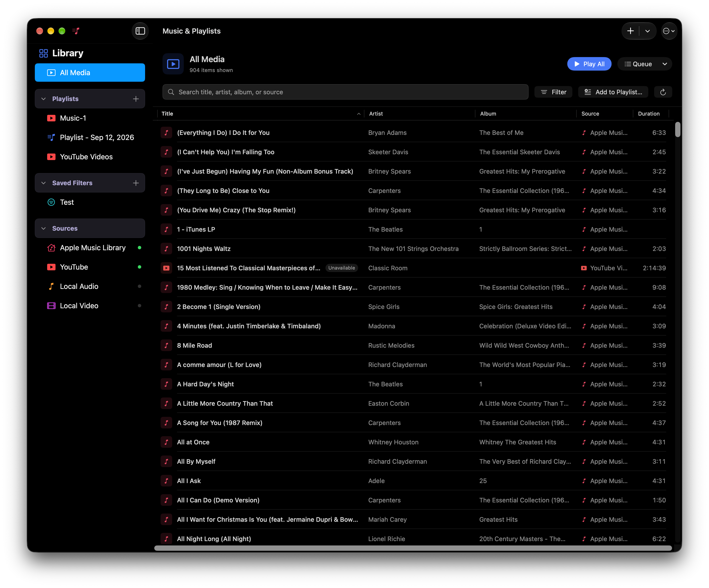Screen dimensions: 709x588
Task: Select the song All I Ask by Adele
Action: point(414,481)
